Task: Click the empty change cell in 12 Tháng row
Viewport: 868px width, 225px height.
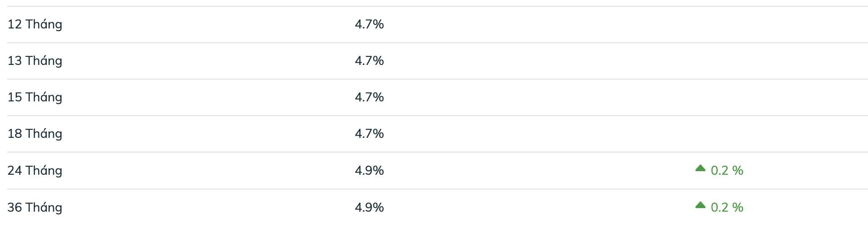Action: pyautogui.click(x=719, y=24)
